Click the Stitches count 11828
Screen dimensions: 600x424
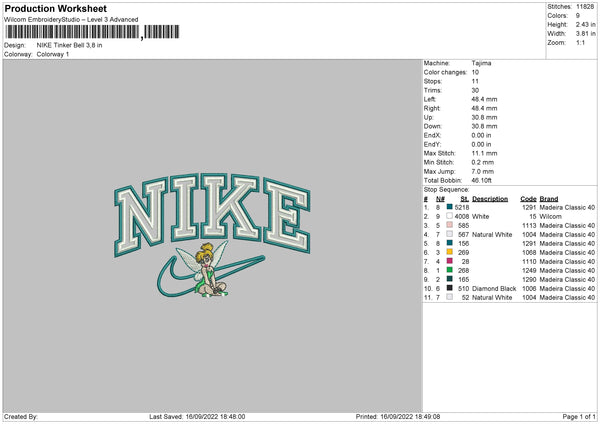pos(585,7)
